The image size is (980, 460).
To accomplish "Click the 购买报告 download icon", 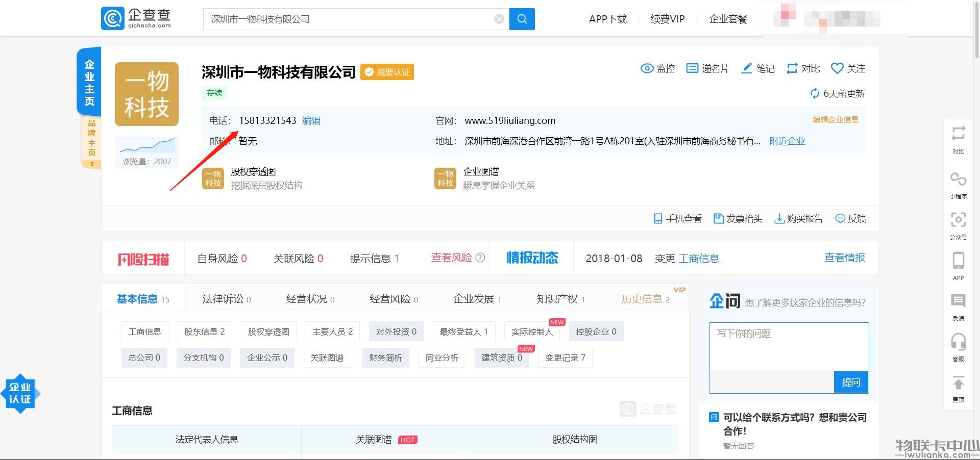I will tap(779, 219).
